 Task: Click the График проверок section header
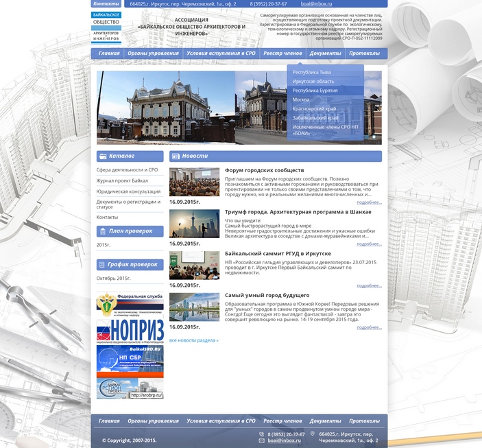[x=130, y=265]
